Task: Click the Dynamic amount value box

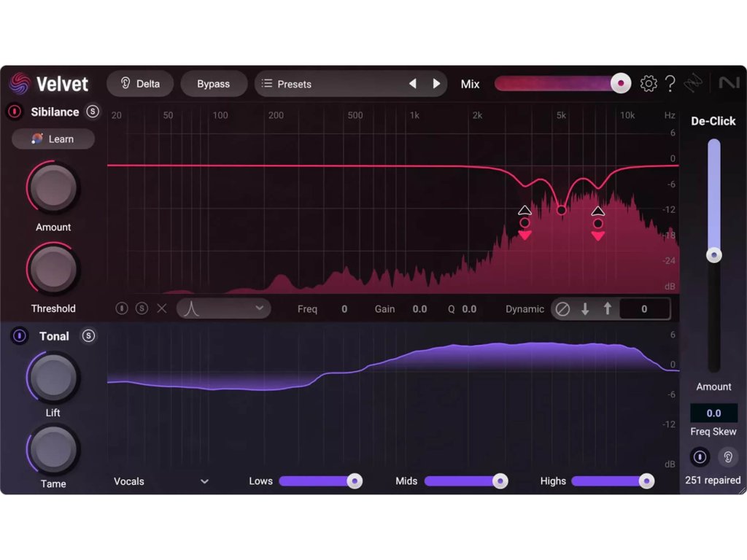Action: 644,309
